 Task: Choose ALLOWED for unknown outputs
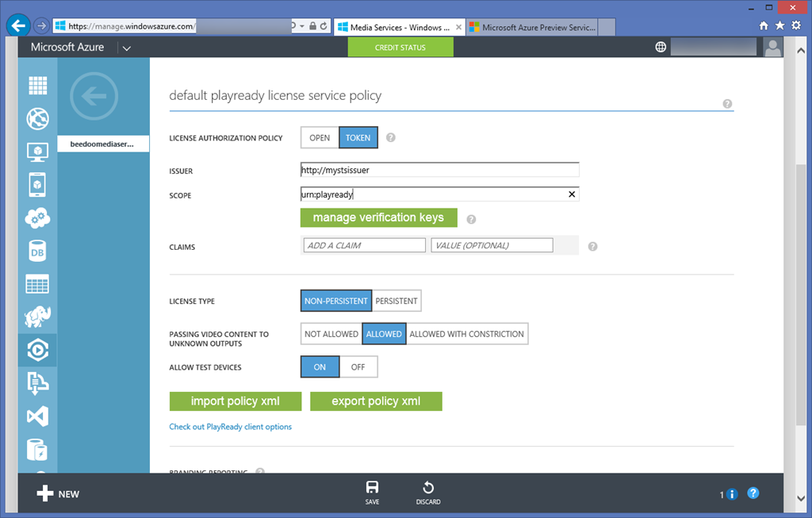(x=384, y=334)
